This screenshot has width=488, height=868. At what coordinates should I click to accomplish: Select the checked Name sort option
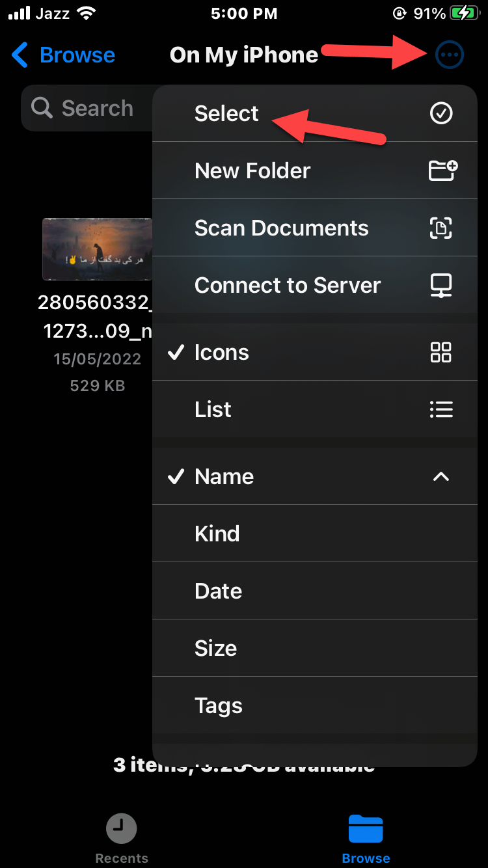[x=224, y=477]
